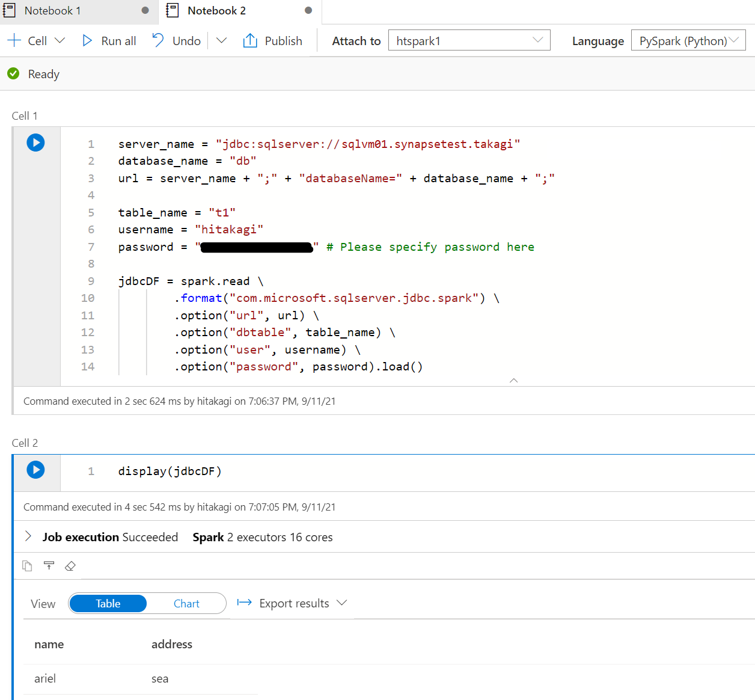Screen dimensions: 755x700
Task: Add a new cell with + Cell
Action: tap(27, 41)
